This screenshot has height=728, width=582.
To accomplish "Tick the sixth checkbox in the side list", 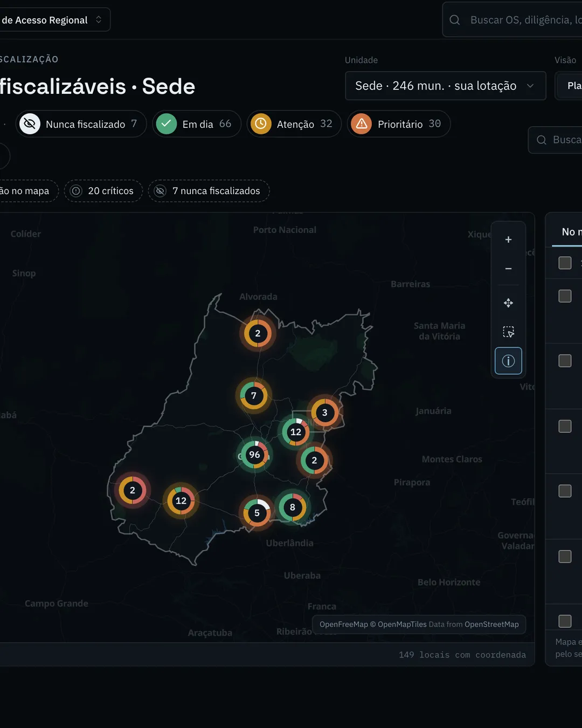I will [565, 557].
